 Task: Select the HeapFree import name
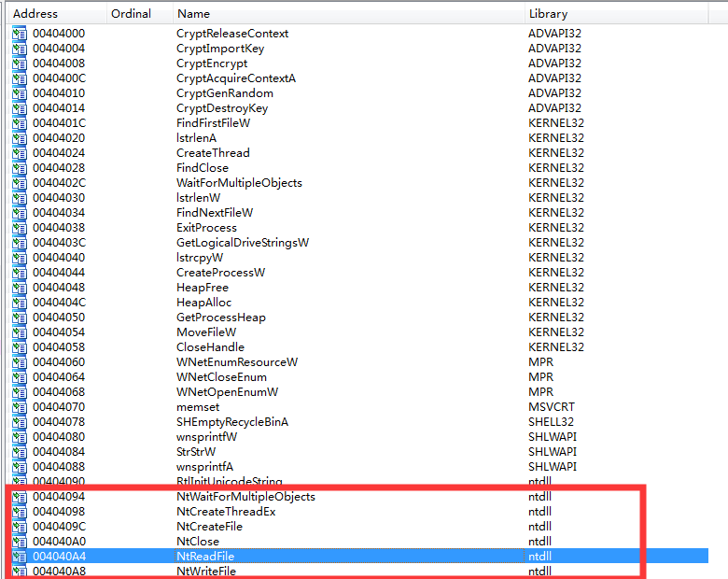click(203, 288)
